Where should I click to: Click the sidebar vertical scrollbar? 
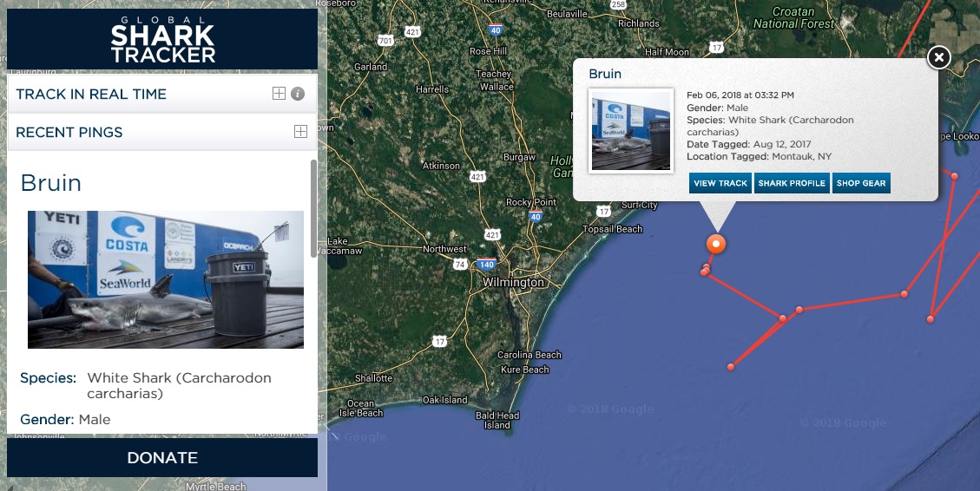[x=313, y=208]
